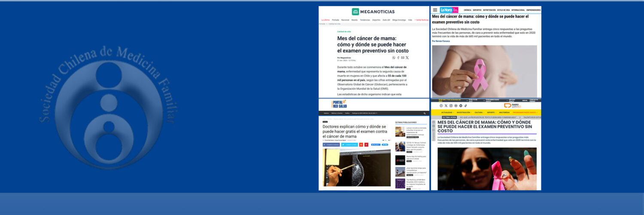The image size is (644, 215).
Task: Open Diario UChile Instagram icon
Action: tap(451, 106)
